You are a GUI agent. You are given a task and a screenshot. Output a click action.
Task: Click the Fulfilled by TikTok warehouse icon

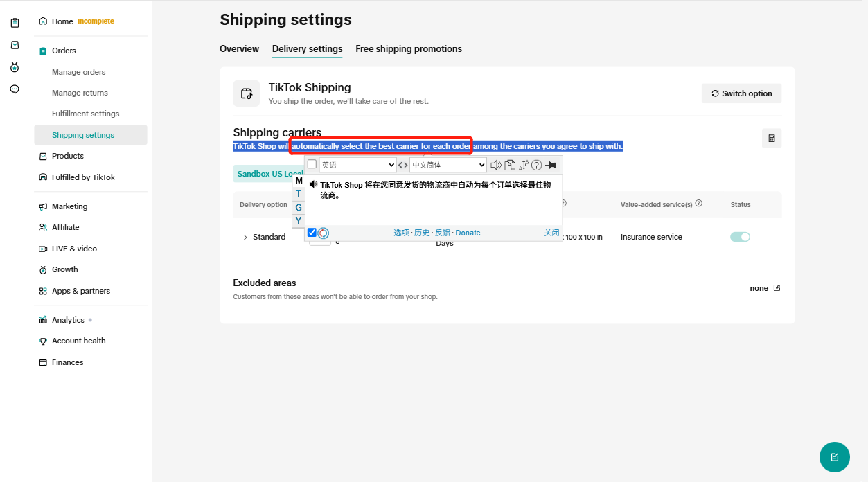43,177
